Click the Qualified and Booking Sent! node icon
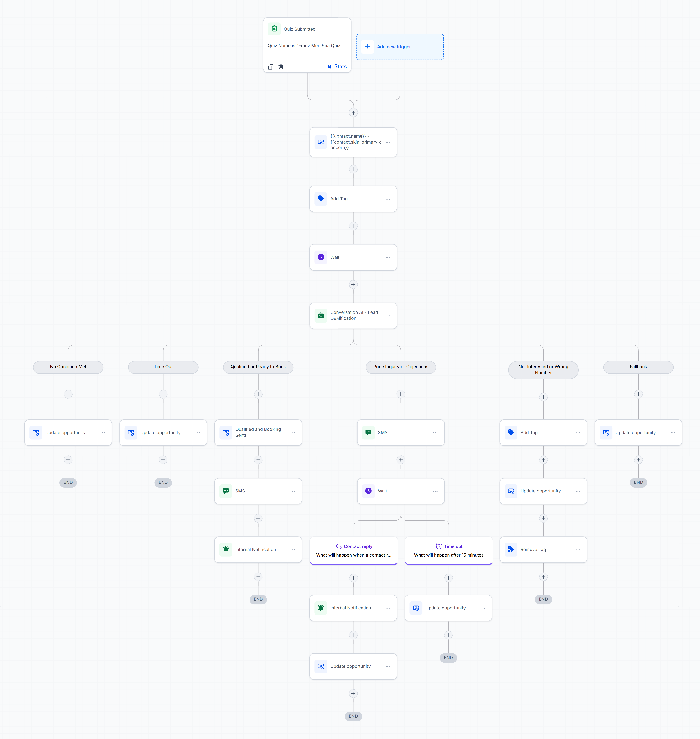Viewport: 700px width, 739px height. coord(226,432)
